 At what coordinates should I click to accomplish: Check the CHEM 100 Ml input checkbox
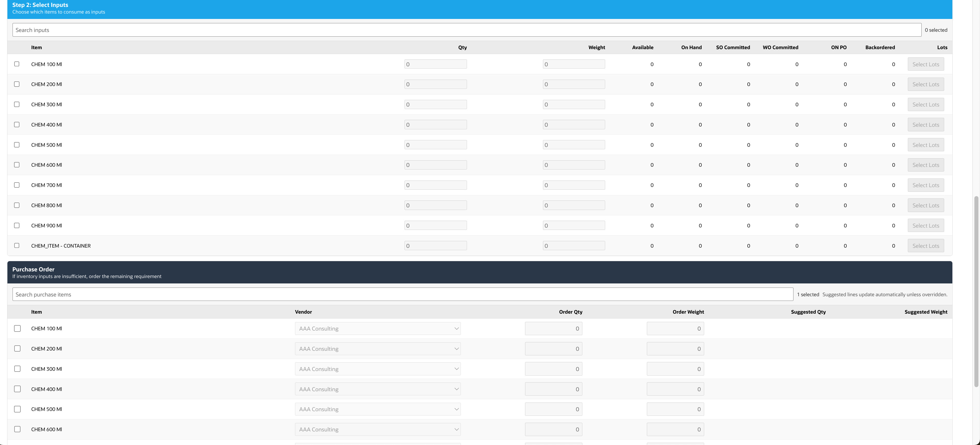(17, 64)
